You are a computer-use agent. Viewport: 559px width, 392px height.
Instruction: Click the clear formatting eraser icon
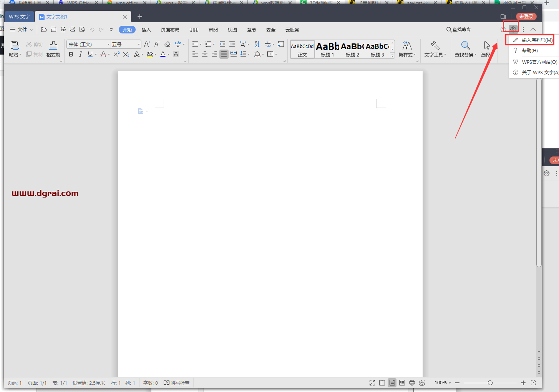(x=167, y=44)
